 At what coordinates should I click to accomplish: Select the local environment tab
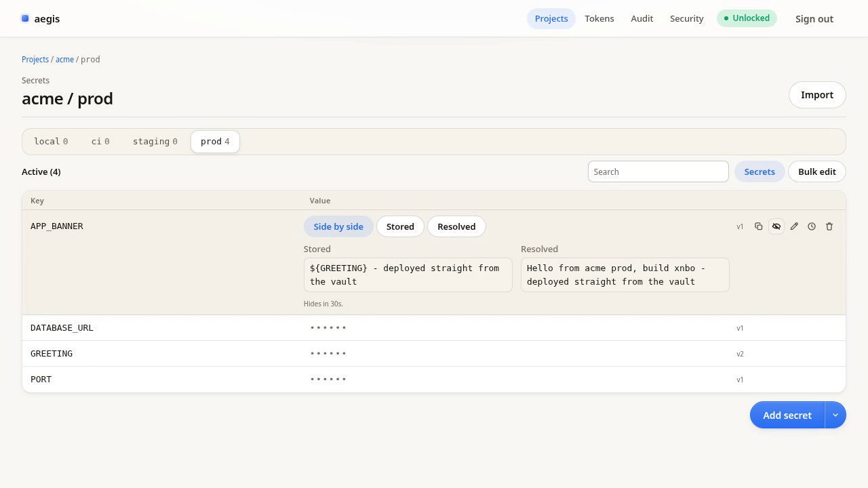coord(51,142)
